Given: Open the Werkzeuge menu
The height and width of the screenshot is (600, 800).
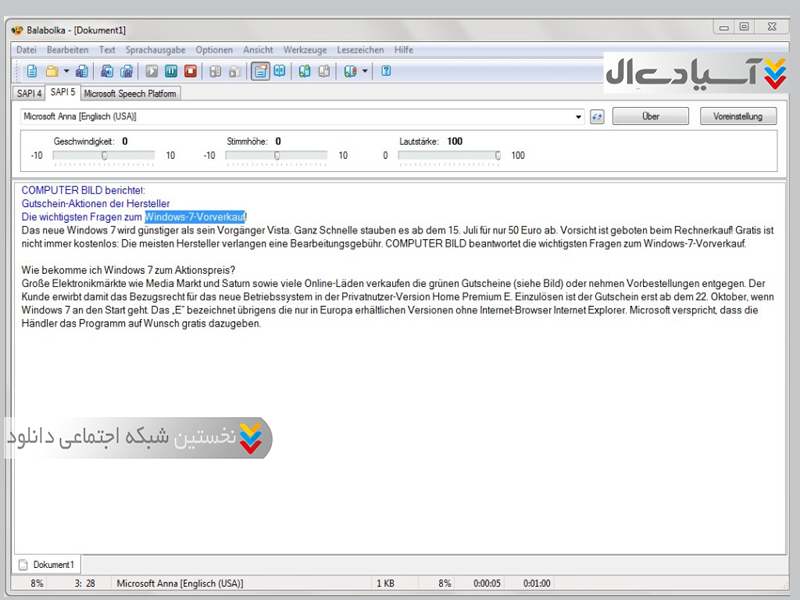Looking at the screenshot, I should click(x=305, y=50).
